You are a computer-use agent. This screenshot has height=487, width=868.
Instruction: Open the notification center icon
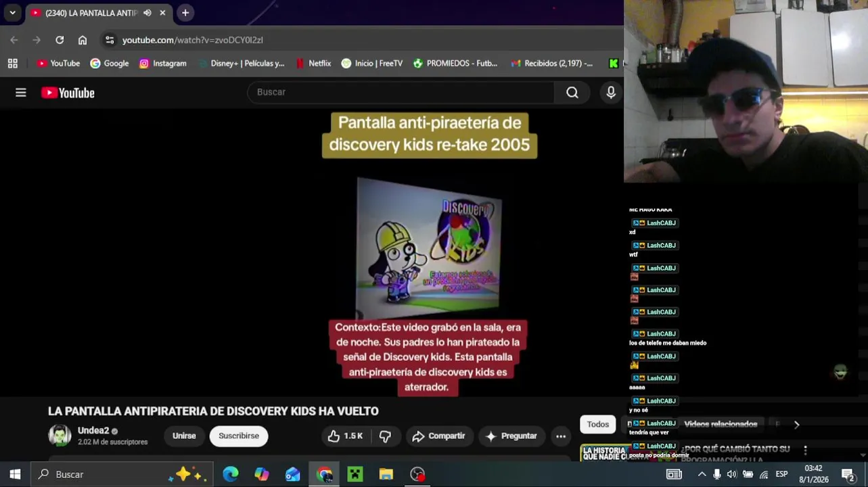(848, 474)
